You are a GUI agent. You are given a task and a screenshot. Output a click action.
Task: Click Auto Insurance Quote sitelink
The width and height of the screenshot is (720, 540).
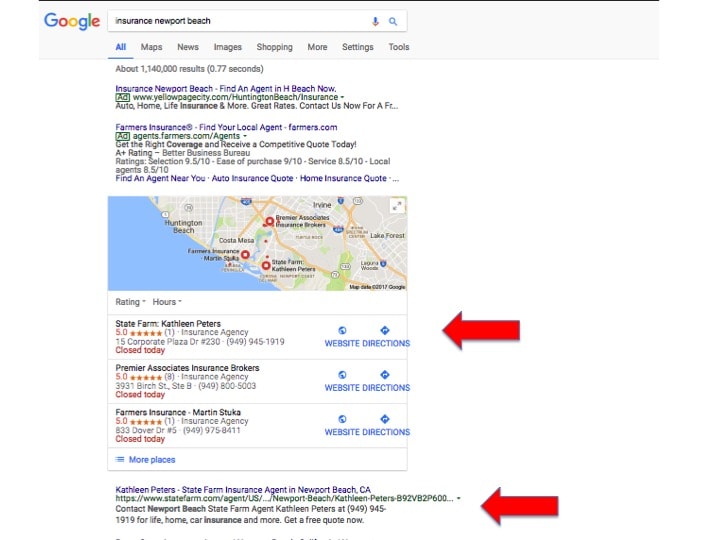coord(252,178)
